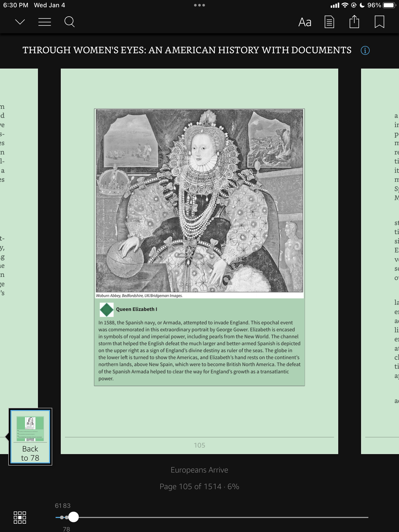
Task: Close the book with the down chevron
Action: point(20,22)
